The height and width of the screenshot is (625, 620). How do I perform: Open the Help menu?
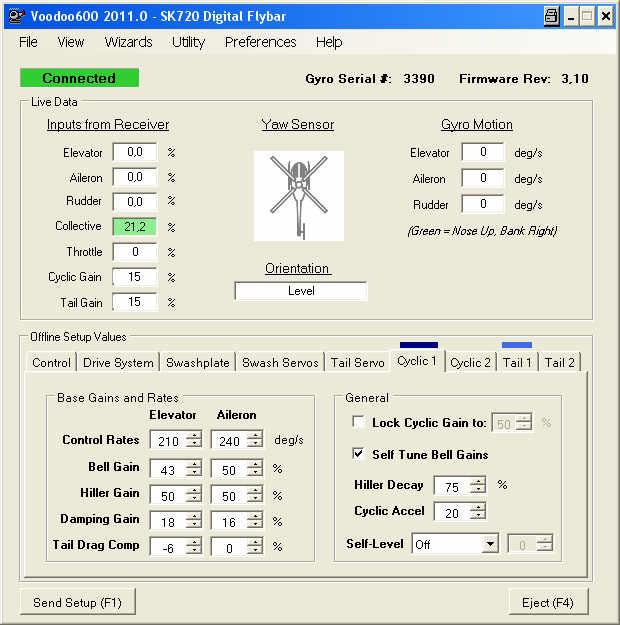[x=329, y=42]
